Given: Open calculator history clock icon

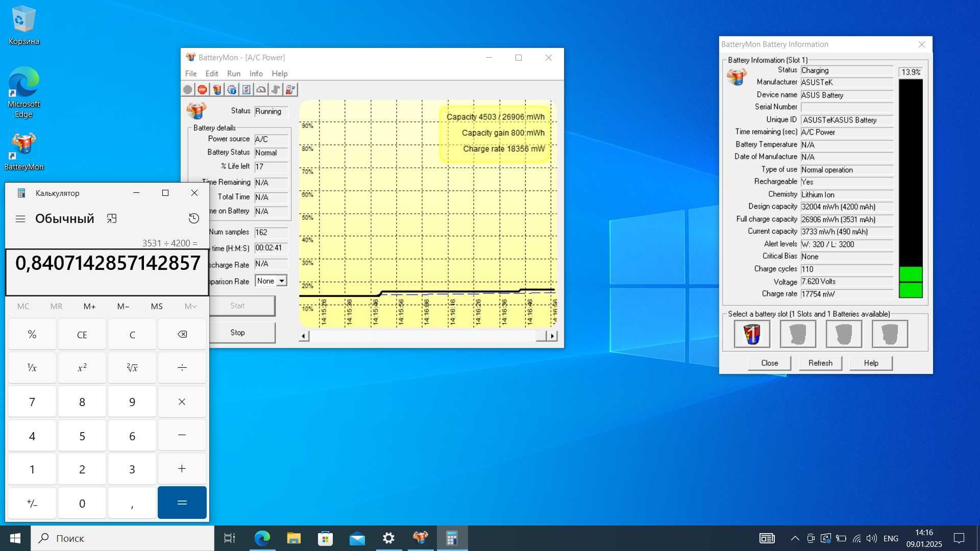Looking at the screenshot, I should (194, 218).
